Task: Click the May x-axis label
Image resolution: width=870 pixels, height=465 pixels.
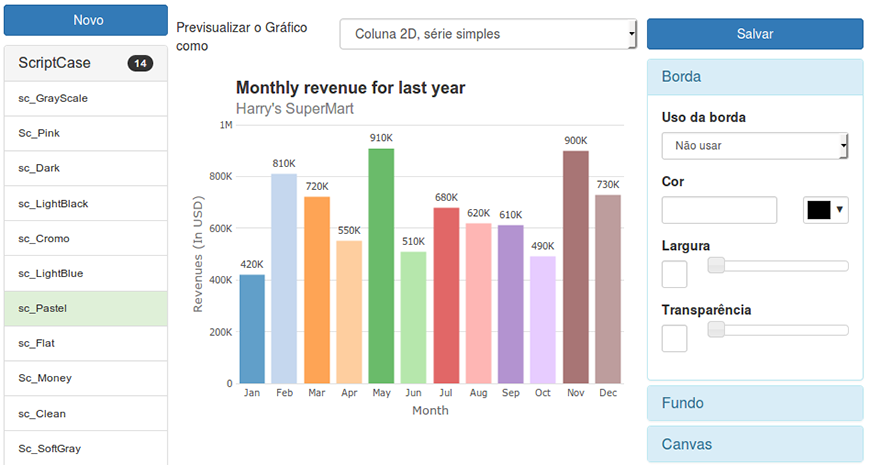Action: tap(381, 393)
